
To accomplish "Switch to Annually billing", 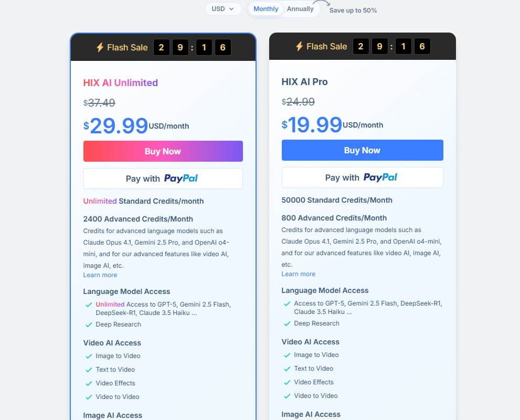I will click(300, 9).
